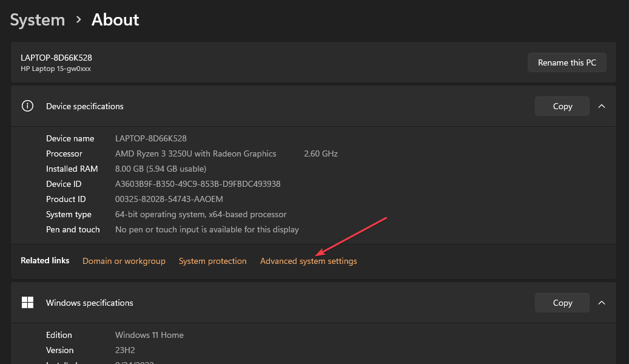Image resolution: width=629 pixels, height=364 pixels.
Task: Open the System protection link
Action: point(212,261)
